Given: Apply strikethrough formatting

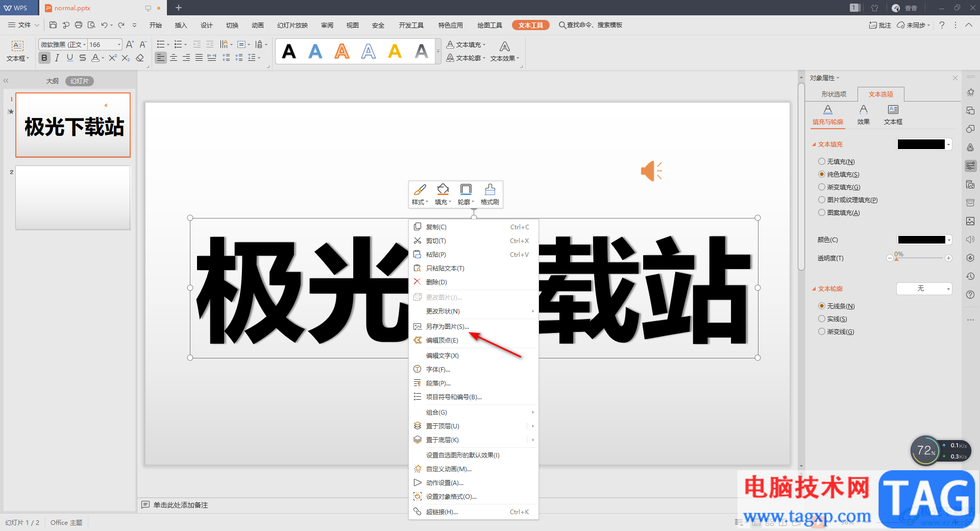Looking at the screenshot, I should coord(83,58).
